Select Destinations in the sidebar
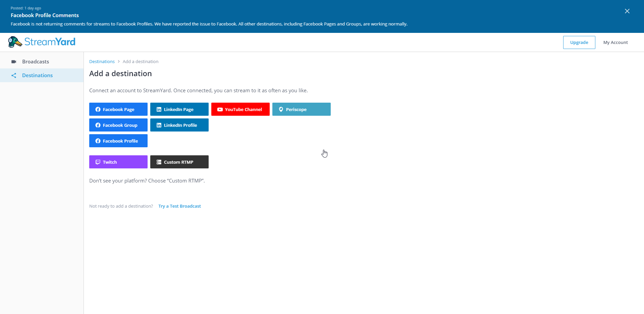The image size is (644, 314). pos(42,75)
